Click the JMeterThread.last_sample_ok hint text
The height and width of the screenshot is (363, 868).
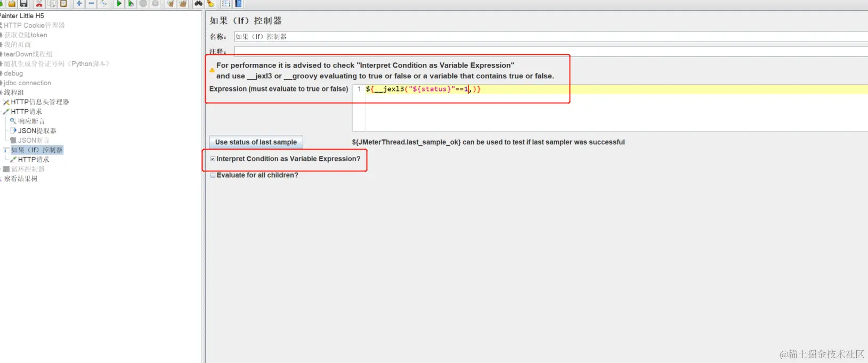[488, 142]
